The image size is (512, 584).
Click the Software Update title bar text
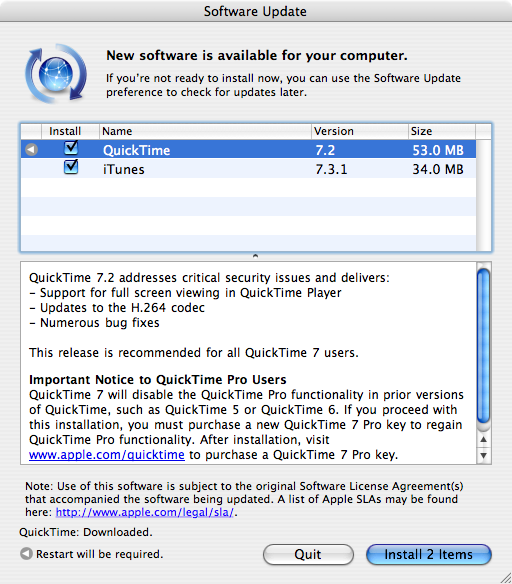point(255,12)
